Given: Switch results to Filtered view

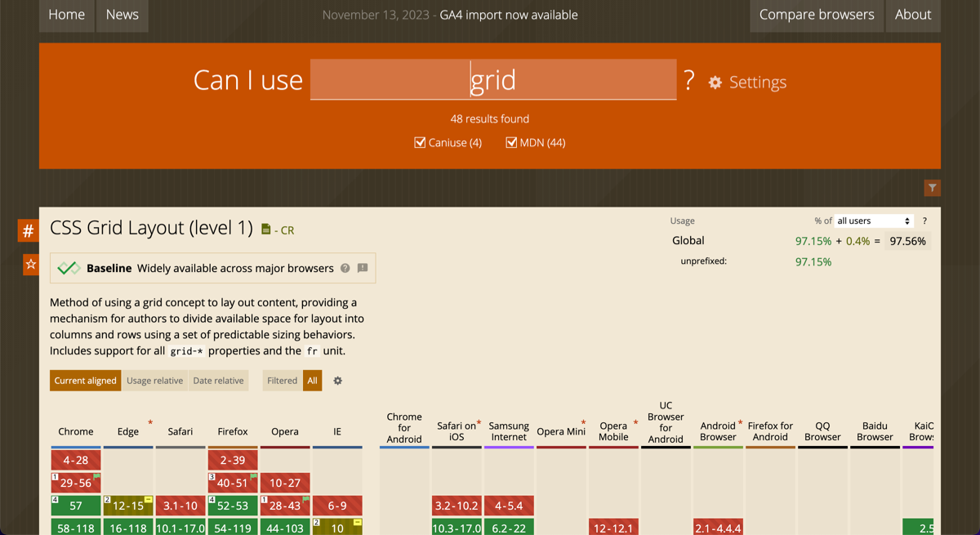Looking at the screenshot, I should (x=282, y=381).
